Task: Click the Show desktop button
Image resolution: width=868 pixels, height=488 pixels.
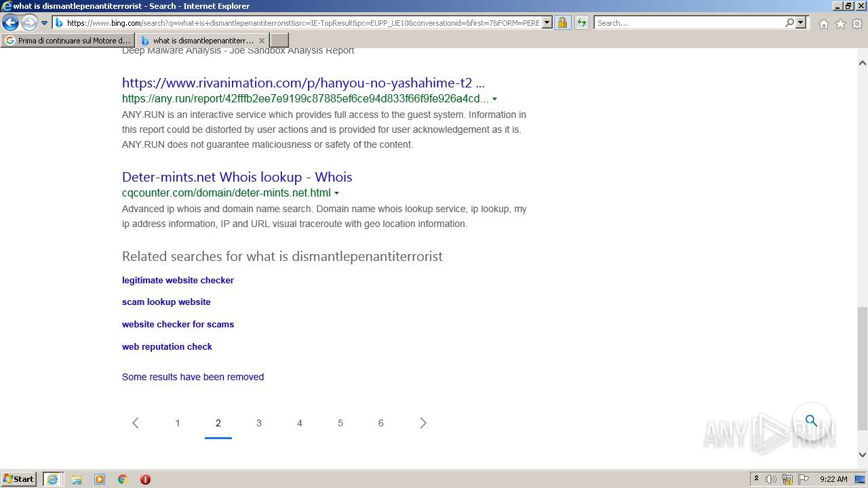Action: click(x=861, y=479)
